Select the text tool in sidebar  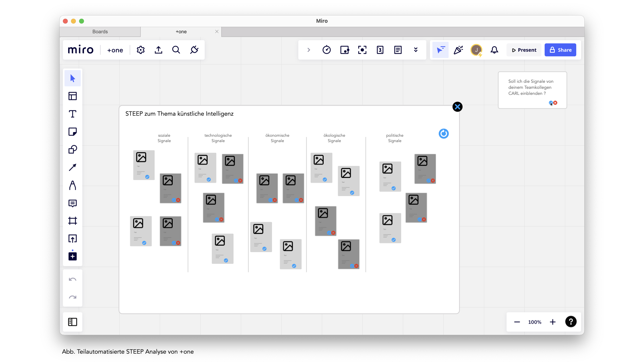[72, 114]
